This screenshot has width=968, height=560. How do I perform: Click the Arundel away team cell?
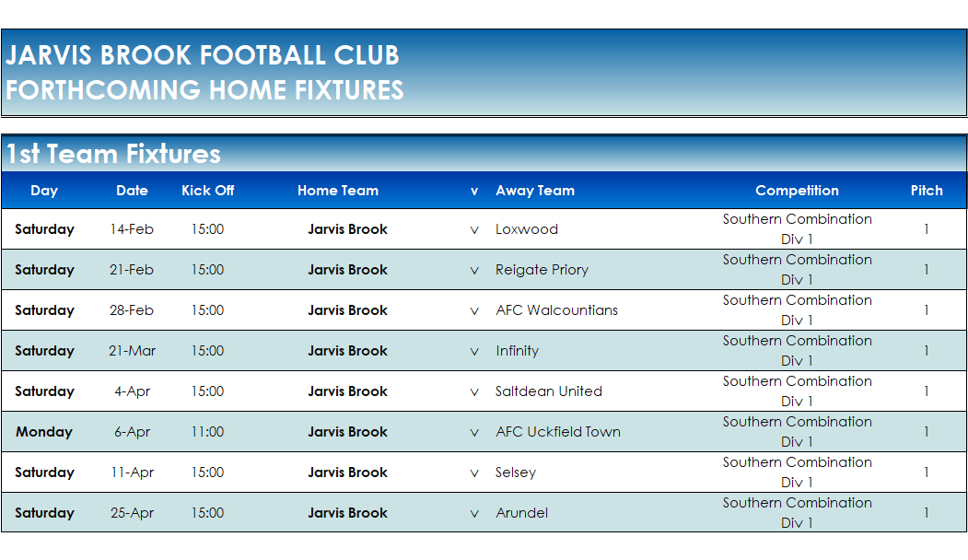pos(521,513)
